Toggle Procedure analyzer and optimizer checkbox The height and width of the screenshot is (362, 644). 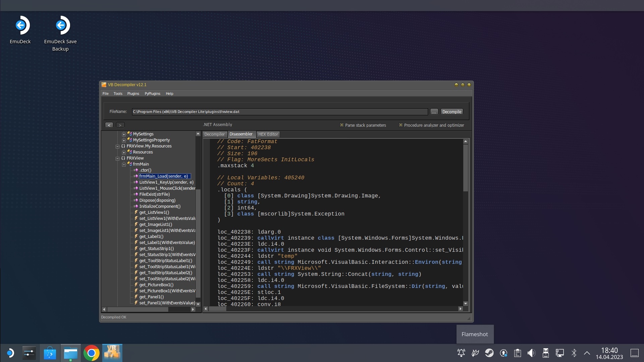401,125
